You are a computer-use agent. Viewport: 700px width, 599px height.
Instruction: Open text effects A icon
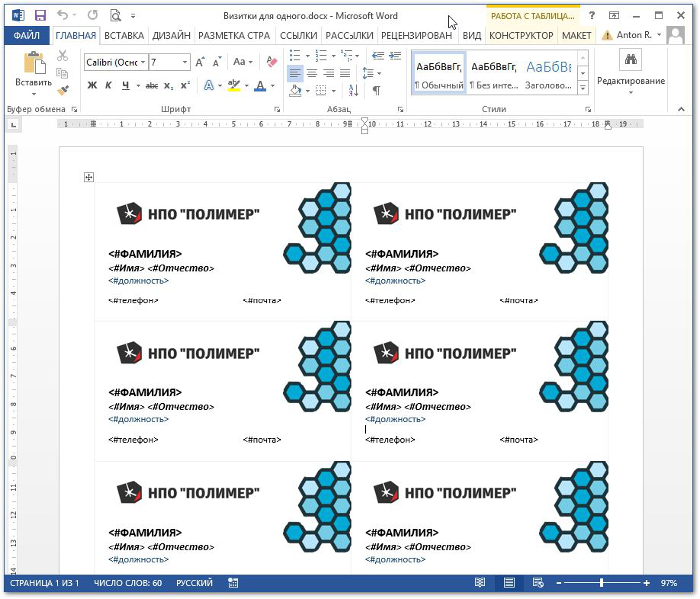[208, 85]
